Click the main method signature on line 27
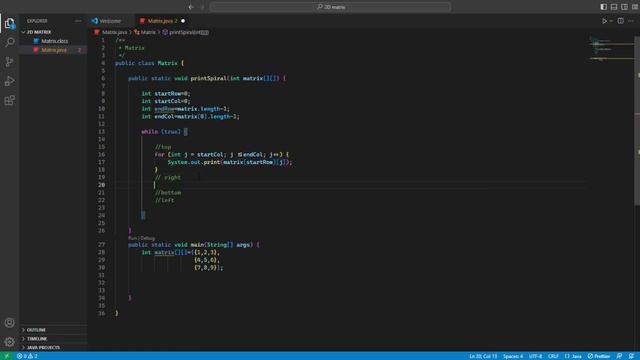640x360 pixels. point(193,245)
